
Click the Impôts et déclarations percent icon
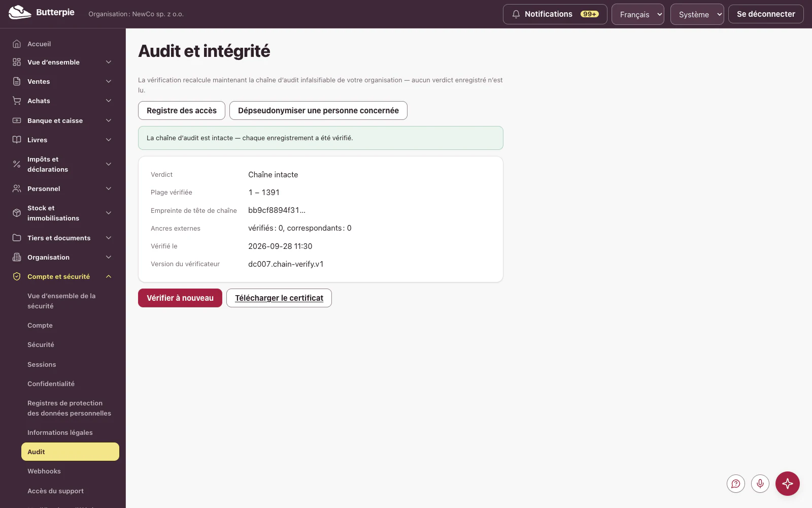(x=17, y=164)
